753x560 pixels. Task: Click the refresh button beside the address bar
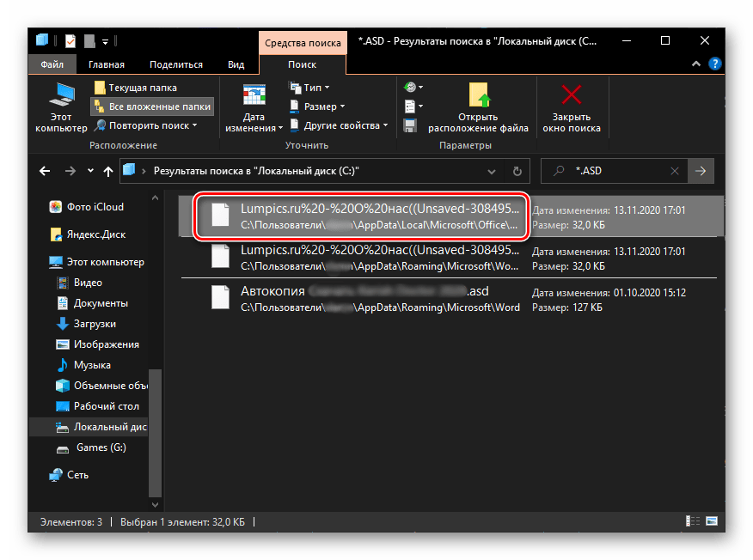click(x=517, y=171)
